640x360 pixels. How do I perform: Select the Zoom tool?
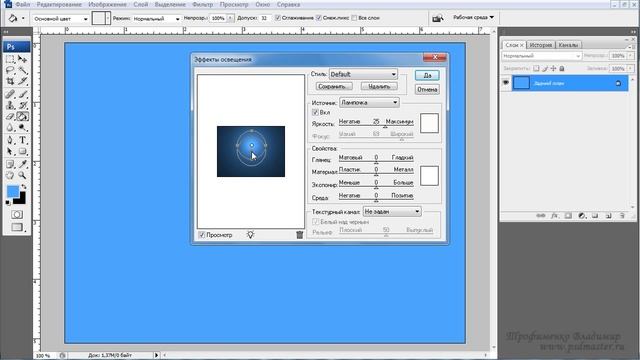click(x=22, y=176)
